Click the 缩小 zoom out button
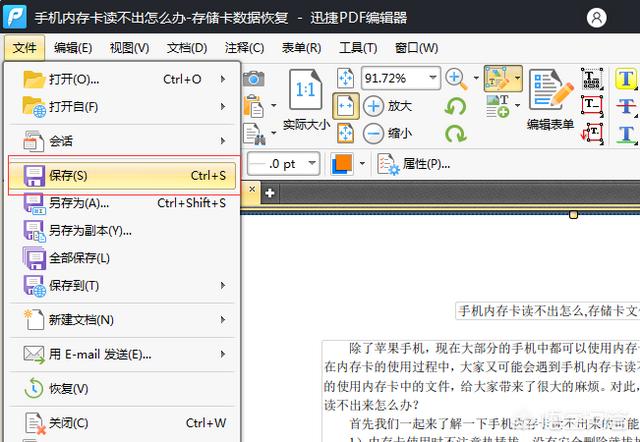This screenshot has width=640, height=442. pyautogui.click(x=387, y=133)
